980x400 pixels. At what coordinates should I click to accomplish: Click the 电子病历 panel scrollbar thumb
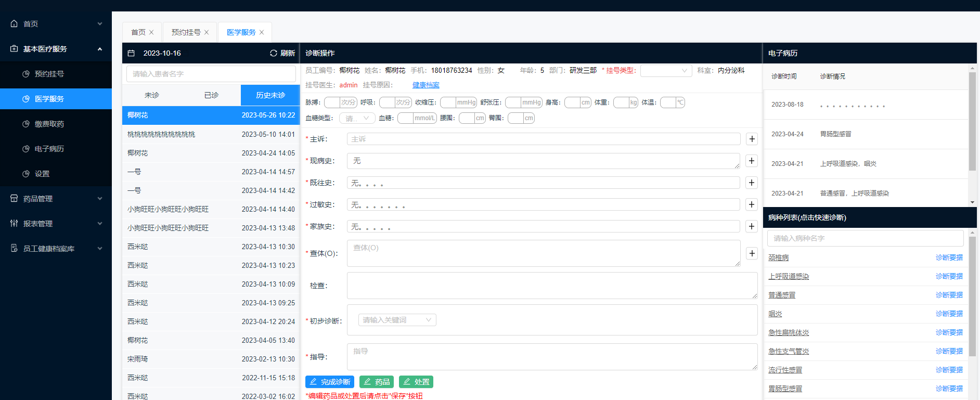click(x=972, y=121)
